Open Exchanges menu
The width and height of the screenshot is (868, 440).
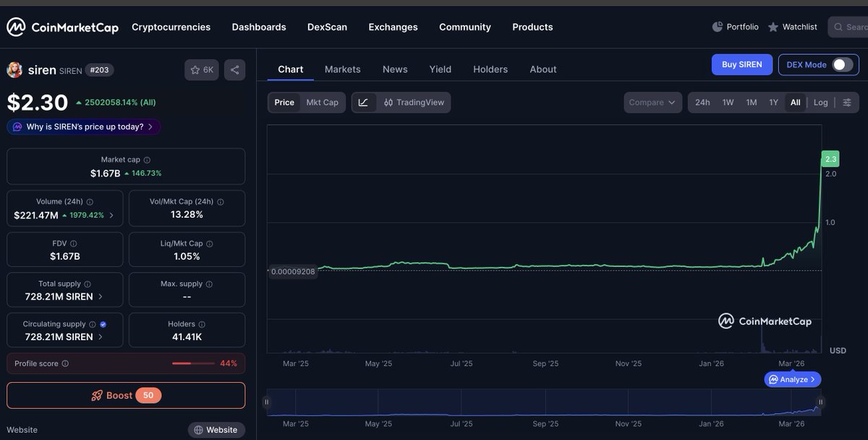click(x=393, y=27)
